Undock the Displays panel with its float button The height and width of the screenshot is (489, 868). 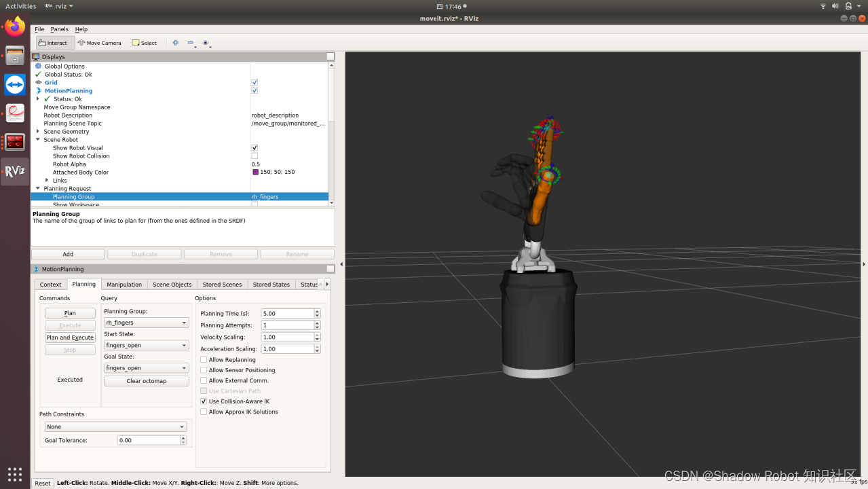[x=330, y=57]
